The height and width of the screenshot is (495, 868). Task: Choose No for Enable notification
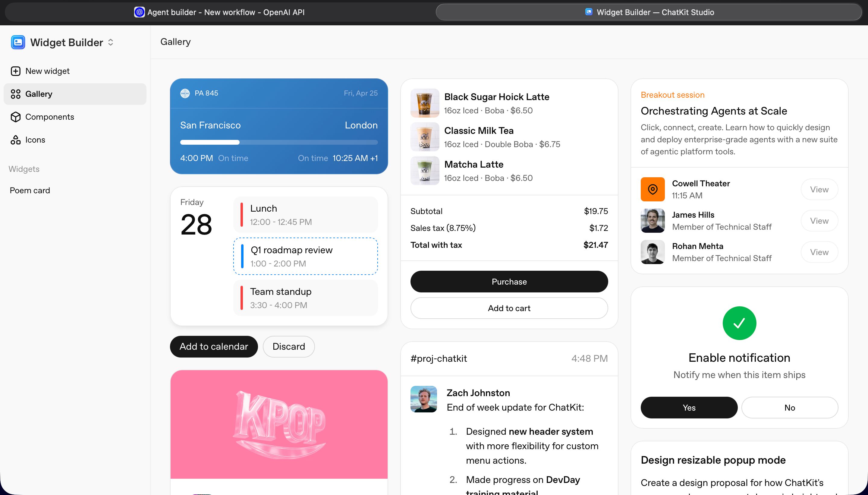click(790, 407)
